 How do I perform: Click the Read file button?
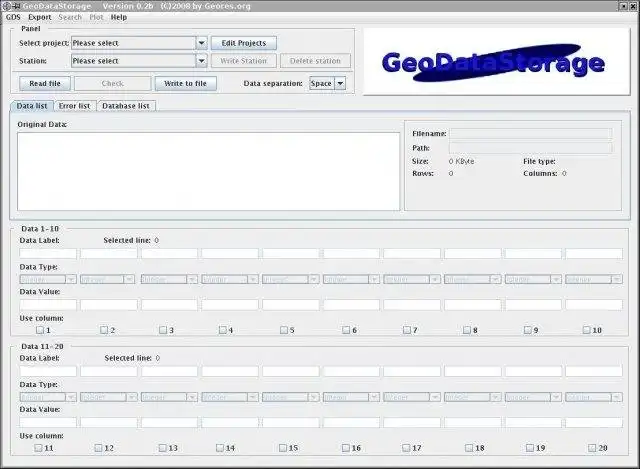(45, 83)
